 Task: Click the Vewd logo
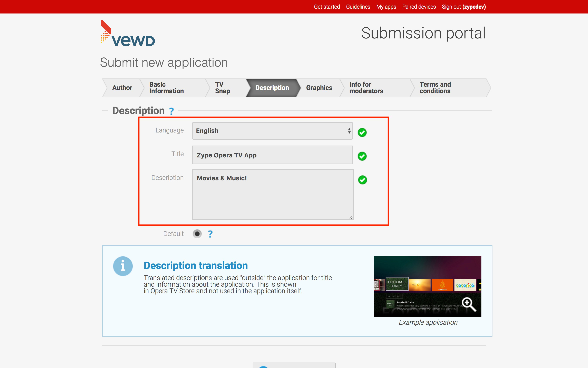pyautogui.click(x=128, y=33)
